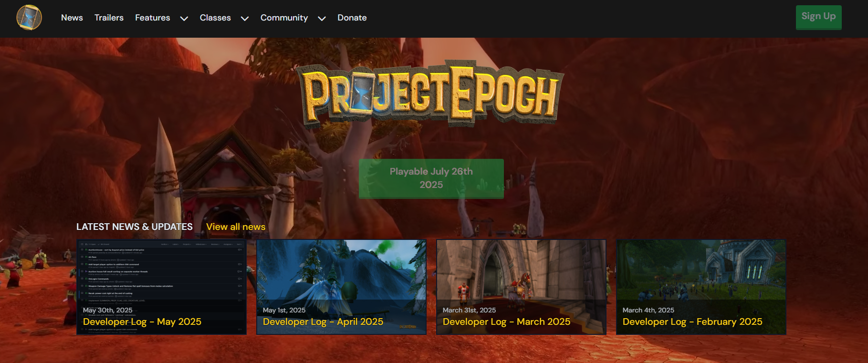868x363 pixels.
Task: Click the May 1st, 2025 date text
Action: (284, 310)
